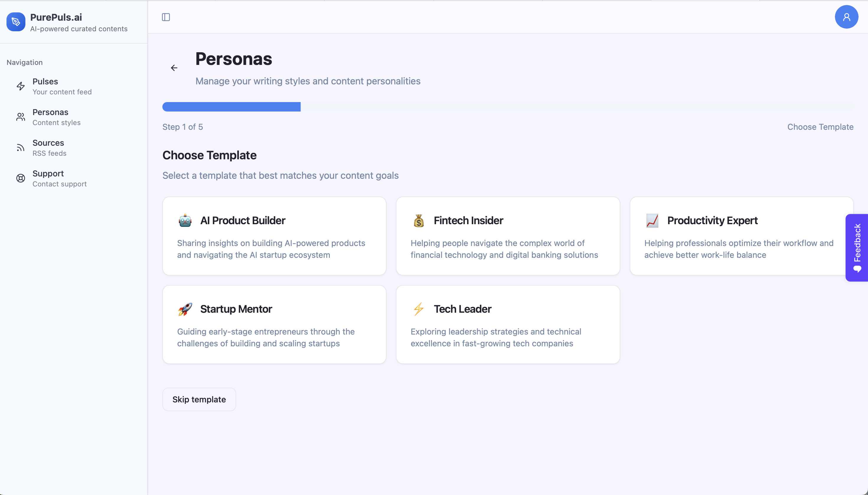
Task: Open the user account avatar menu
Action: (846, 16)
